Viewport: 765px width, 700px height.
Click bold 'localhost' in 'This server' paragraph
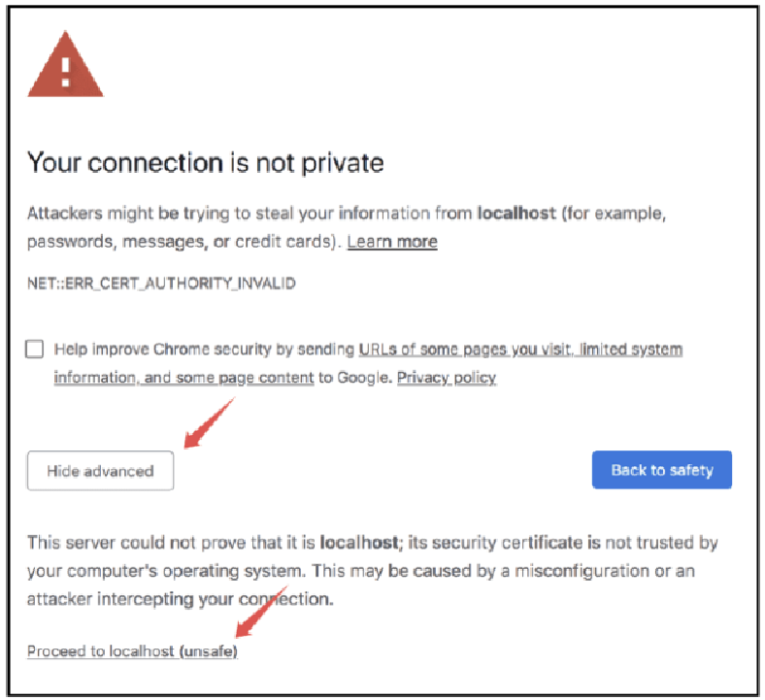[359, 543]
